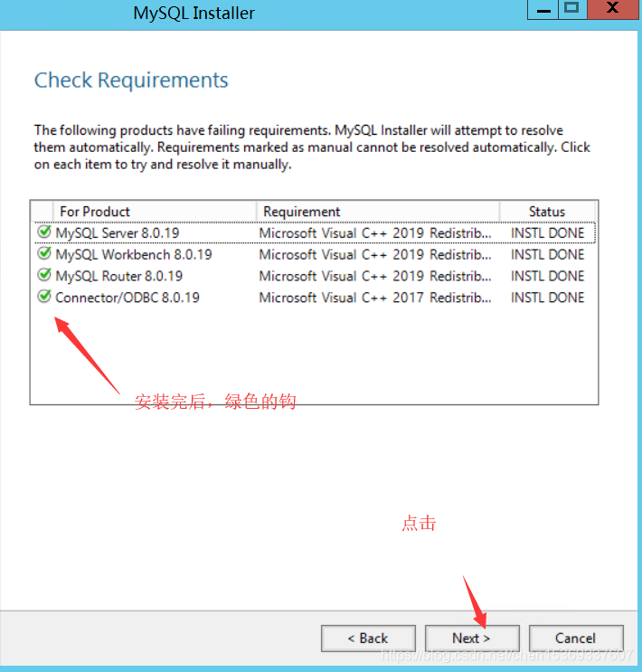Screen dimensions: 642x672
Task: Click INSTL DONE status of MySQL Workbench row
Action: point(547,254)
